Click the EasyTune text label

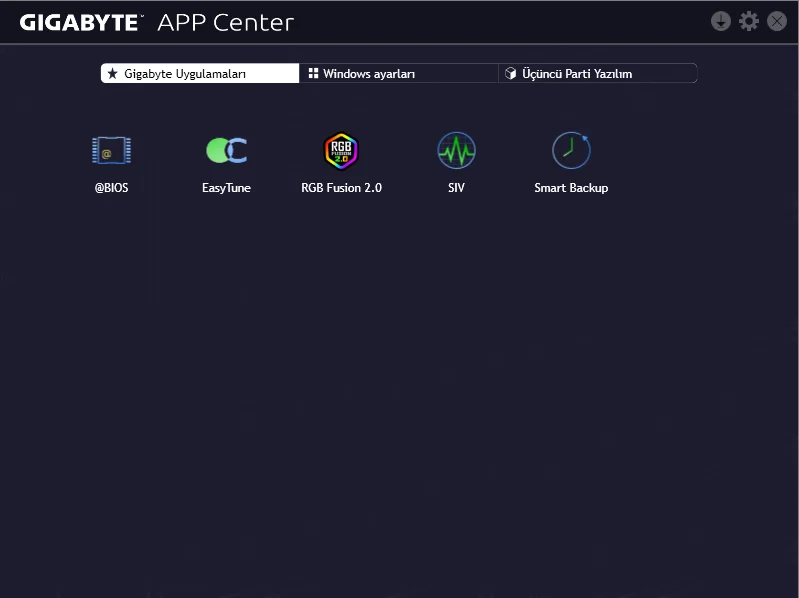(226, 188)
